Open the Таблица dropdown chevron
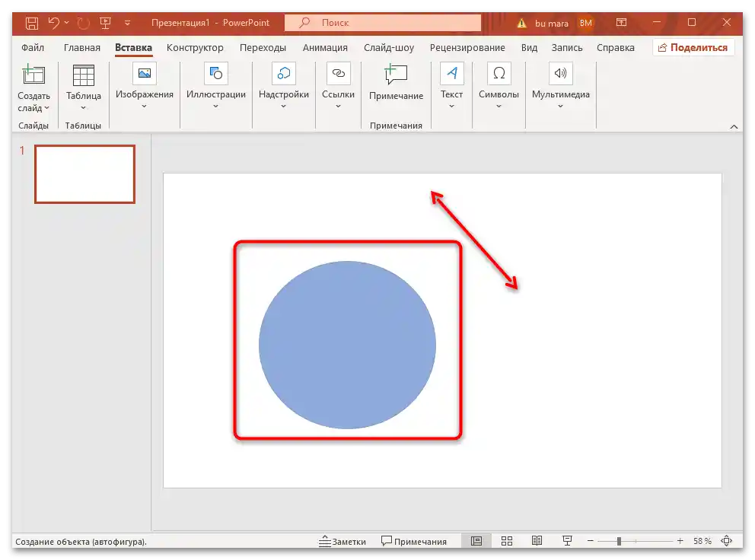 (x=83, y=109)
